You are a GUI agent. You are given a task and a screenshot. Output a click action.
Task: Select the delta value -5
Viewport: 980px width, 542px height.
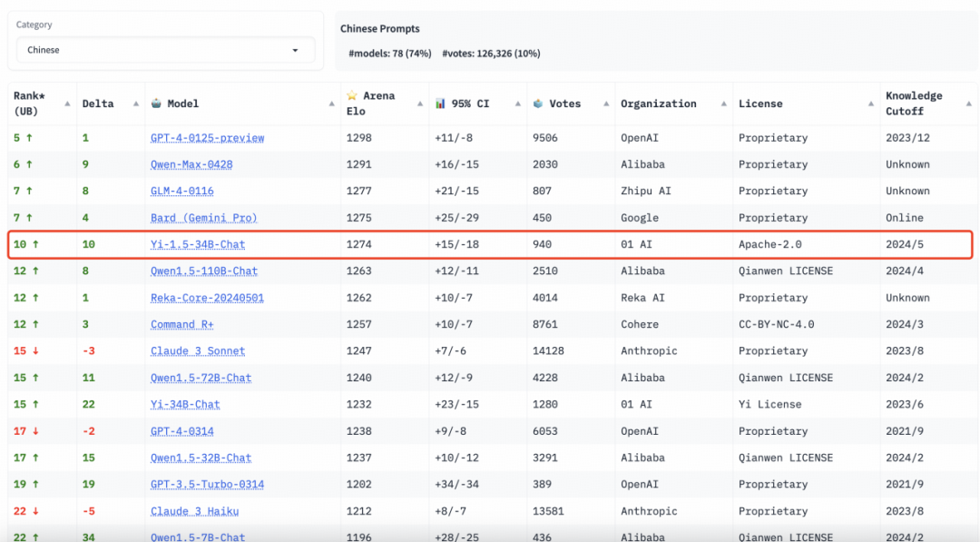coord(89,511)
